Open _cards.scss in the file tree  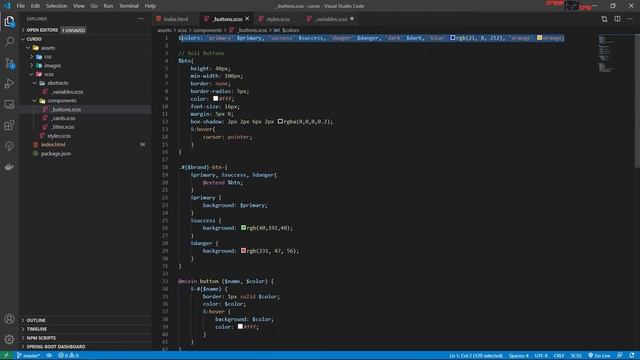[x=64, y=118]
